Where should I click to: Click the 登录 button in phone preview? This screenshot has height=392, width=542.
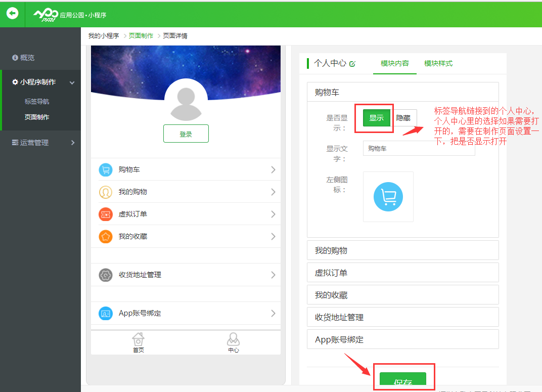pos(186,134)
